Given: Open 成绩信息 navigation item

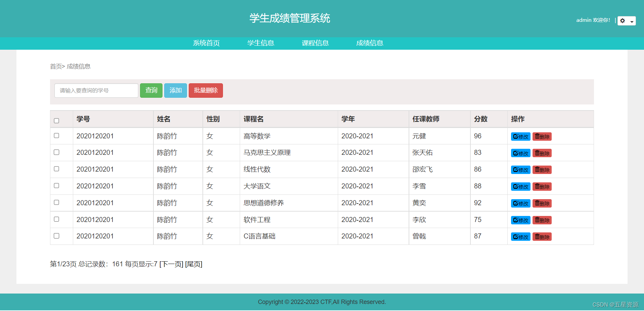Looking at the screenshot, I should [x=369, y=43].
